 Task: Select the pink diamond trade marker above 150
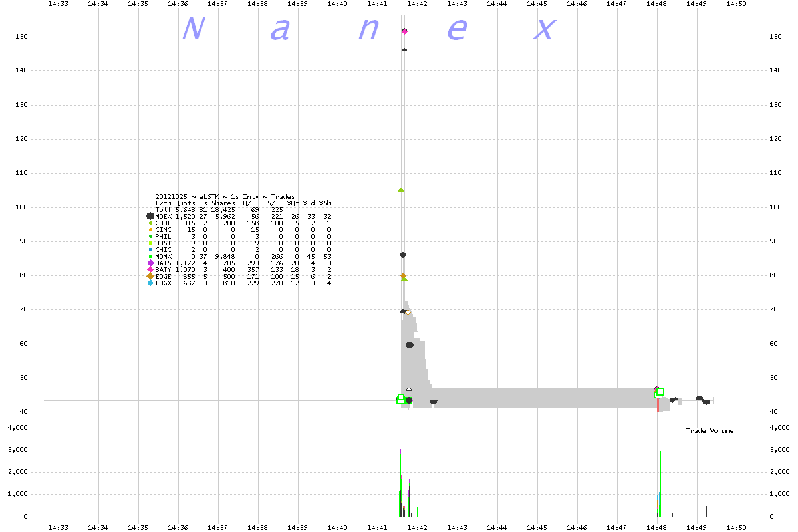pos(404,31)
